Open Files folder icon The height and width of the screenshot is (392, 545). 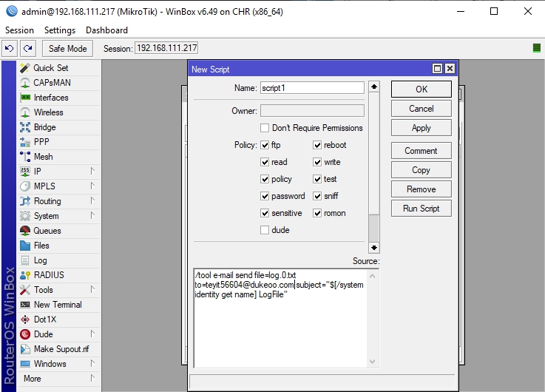[25, 246]
